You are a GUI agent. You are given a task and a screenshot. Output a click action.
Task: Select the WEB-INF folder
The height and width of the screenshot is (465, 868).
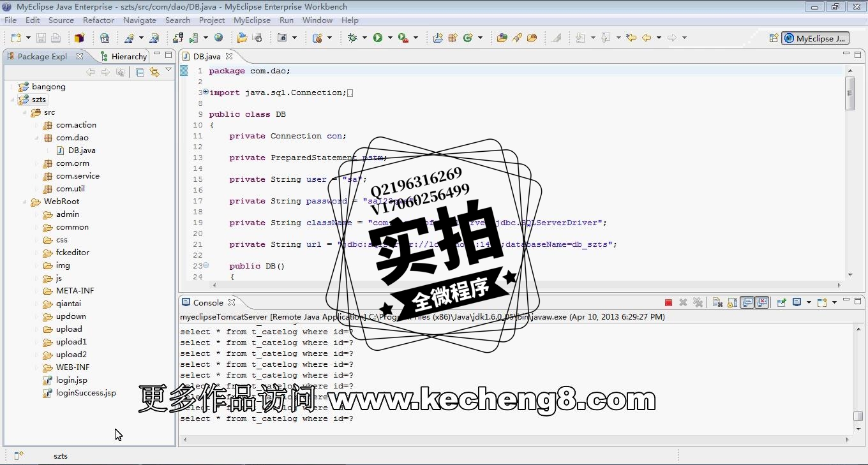(x=72, y=367)
